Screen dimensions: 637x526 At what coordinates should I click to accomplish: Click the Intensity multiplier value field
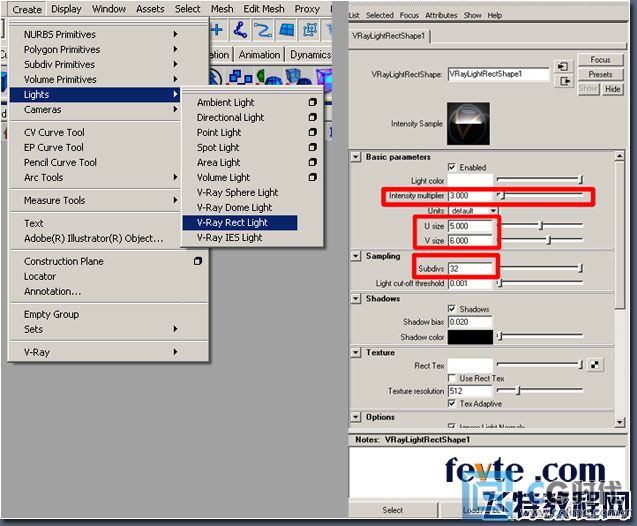[470, 196]
